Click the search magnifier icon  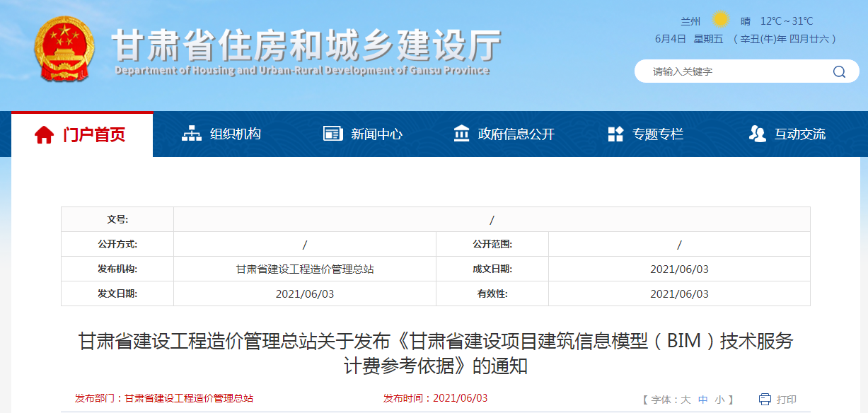pos(839,71)
